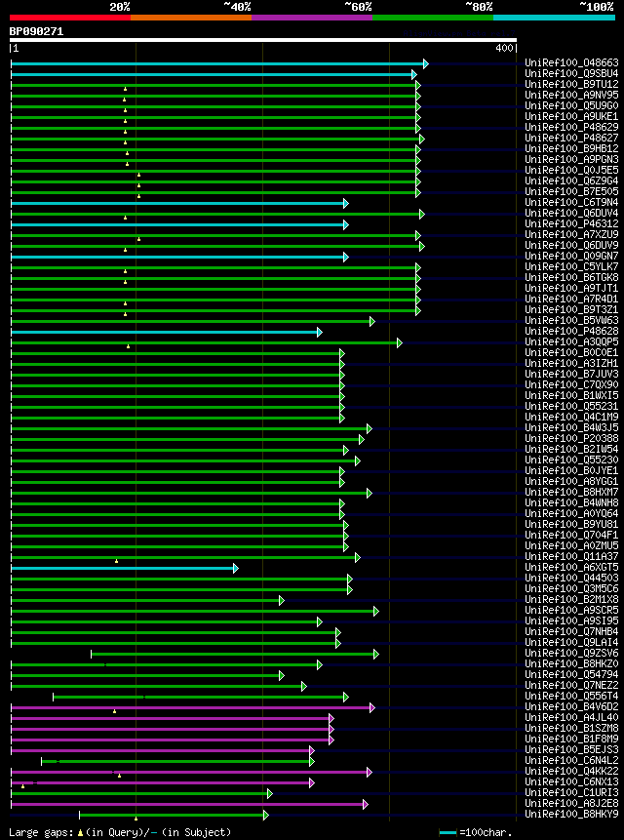Open hit UniRef100_P48629

[x=571, y=127]
